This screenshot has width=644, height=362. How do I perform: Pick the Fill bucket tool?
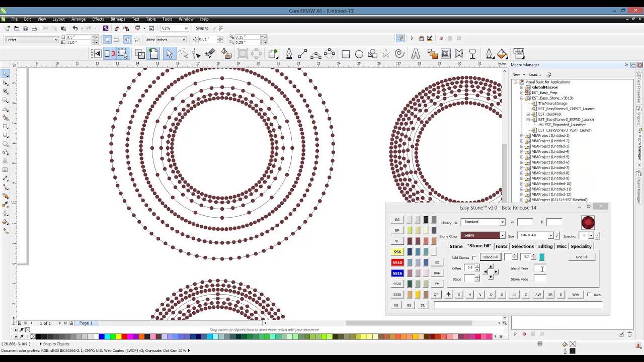click(502, 54)
